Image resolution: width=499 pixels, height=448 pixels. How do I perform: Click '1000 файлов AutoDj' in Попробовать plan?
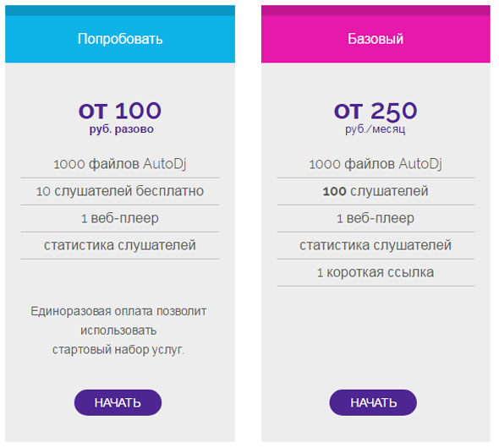click(121, 166)
